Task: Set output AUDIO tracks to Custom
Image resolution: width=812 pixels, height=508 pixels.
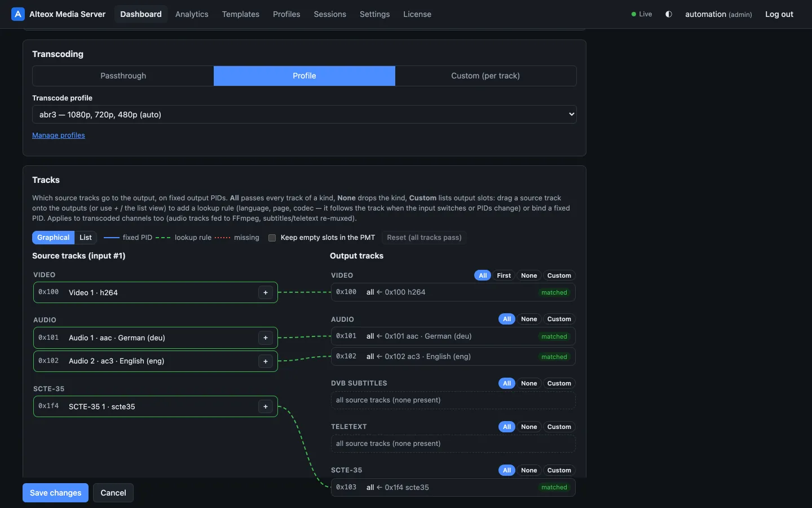Action: [x=559, y=319]
